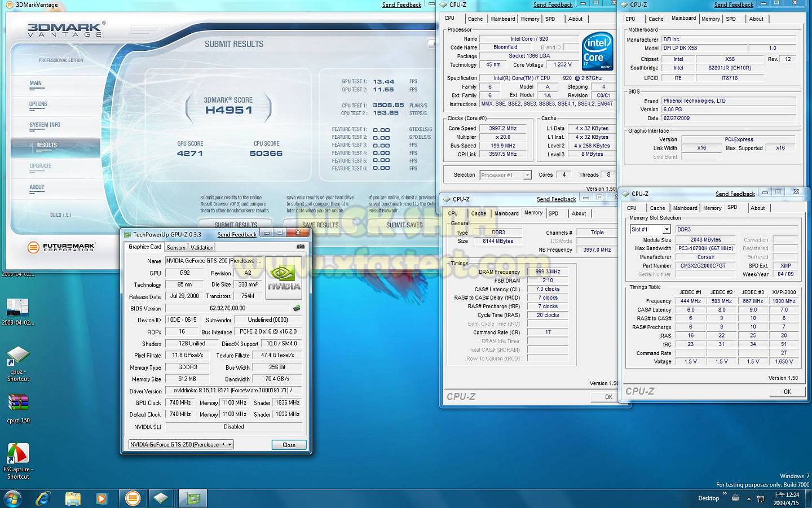Click BIOS Version 62.92.7E.00.00 in GPU-Z
The image size is (812, 508).
pos(227,308)
